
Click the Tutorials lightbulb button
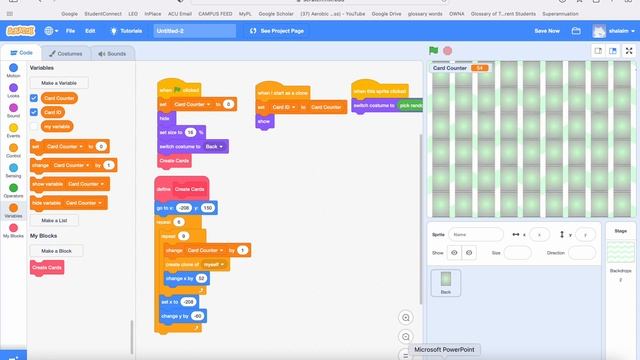tap(126, 31)
